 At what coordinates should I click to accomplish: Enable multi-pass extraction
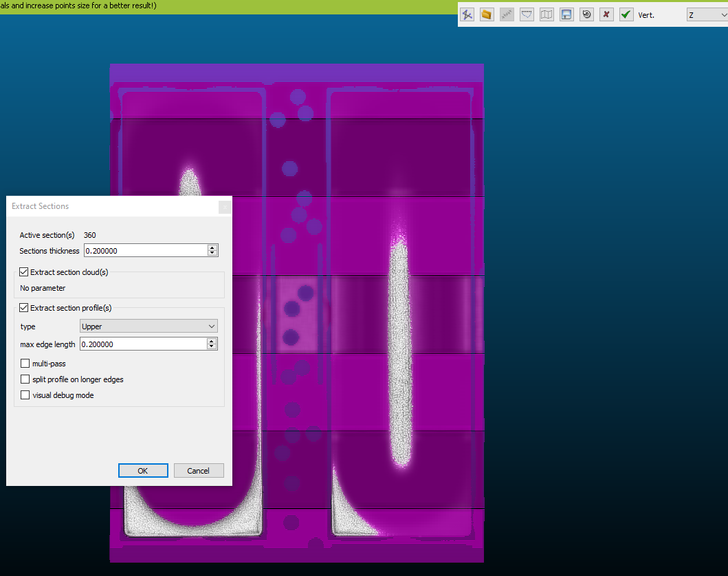tap(25, 363)
